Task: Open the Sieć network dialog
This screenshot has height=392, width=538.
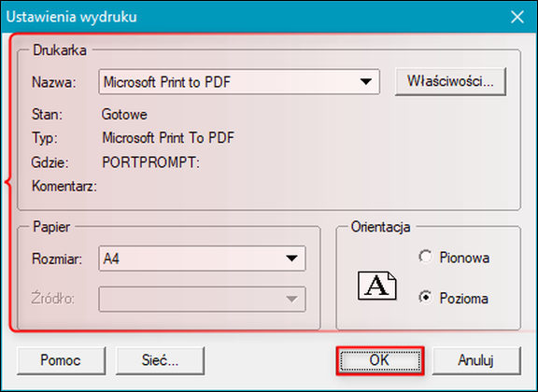Action: click(x=161, y=360)
